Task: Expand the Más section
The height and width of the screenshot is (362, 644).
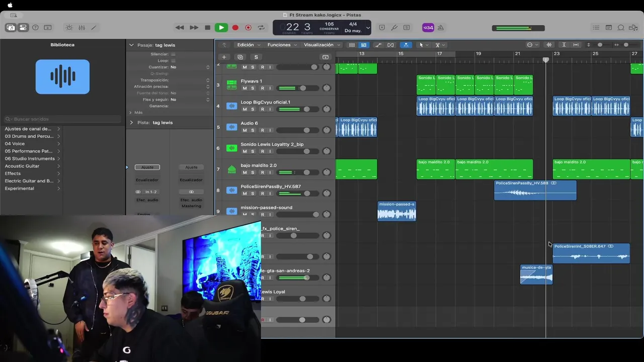Action: pyautogui.click(x=131, y=113)
